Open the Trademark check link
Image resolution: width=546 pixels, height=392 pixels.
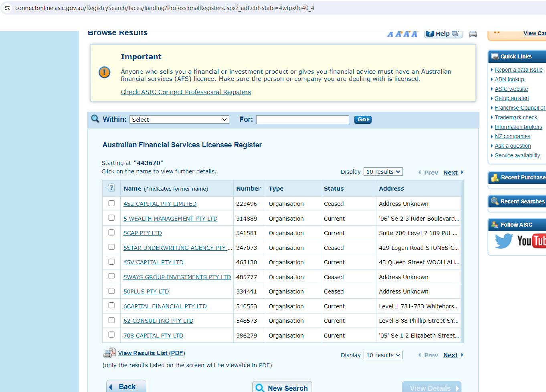516,117
